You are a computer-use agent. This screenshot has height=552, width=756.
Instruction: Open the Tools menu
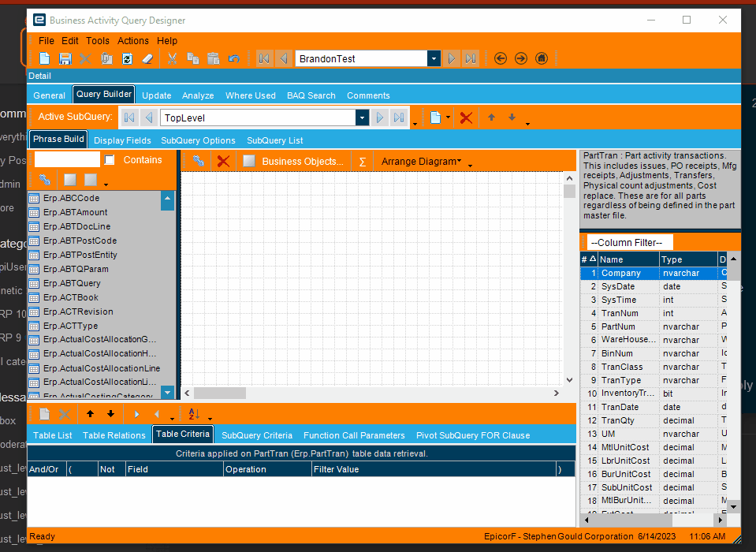point(98,41)
